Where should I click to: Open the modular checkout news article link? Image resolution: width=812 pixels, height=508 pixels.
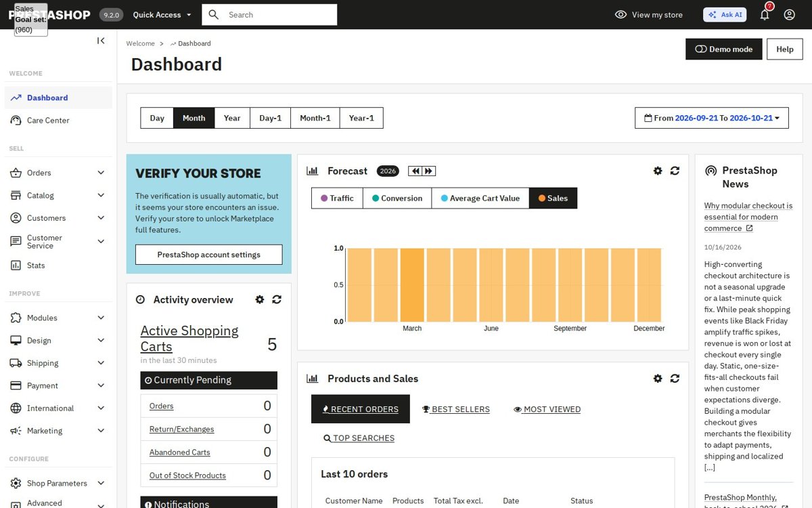(x=748, y=217)
